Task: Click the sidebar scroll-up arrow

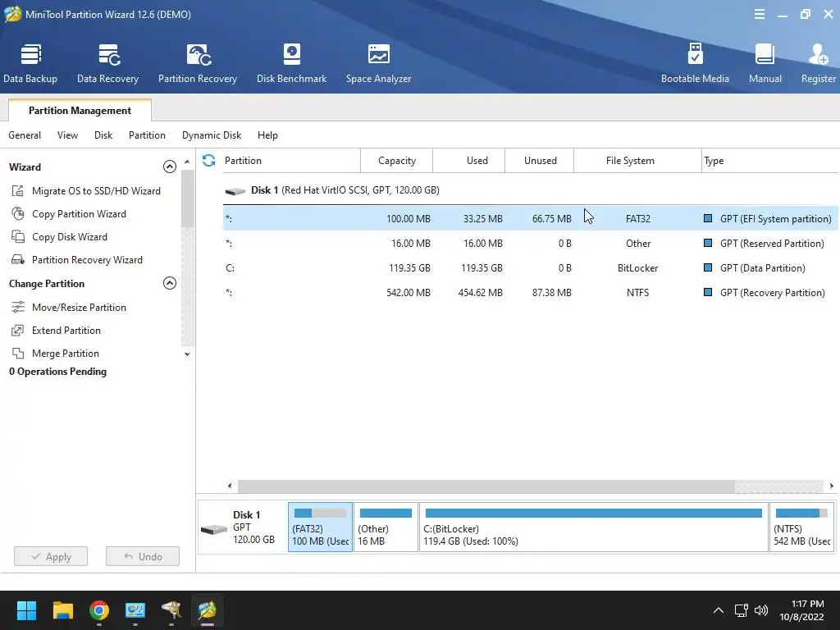Action: [x=187, y=162]
